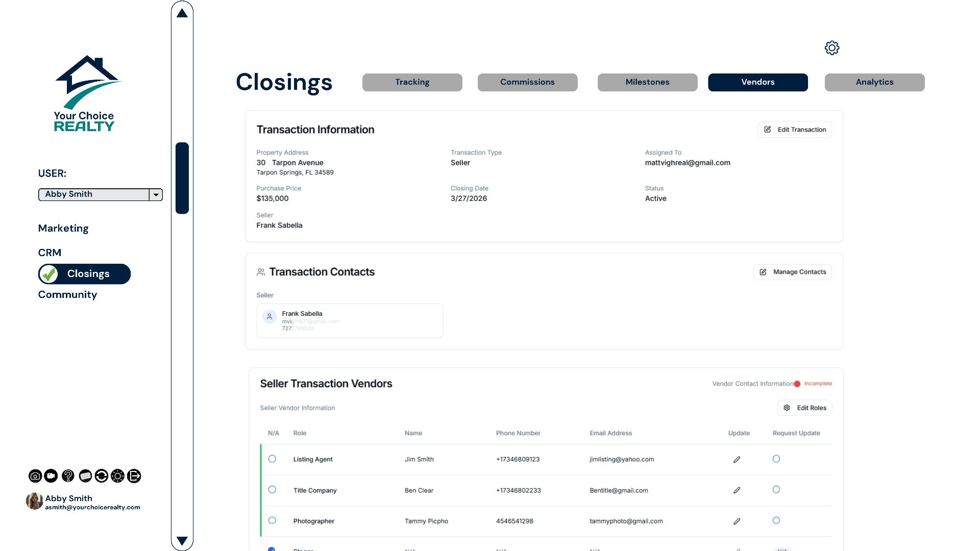980x551 pixels.
Task: Click the Edit Roles button
Action: (x=805, y=408)
